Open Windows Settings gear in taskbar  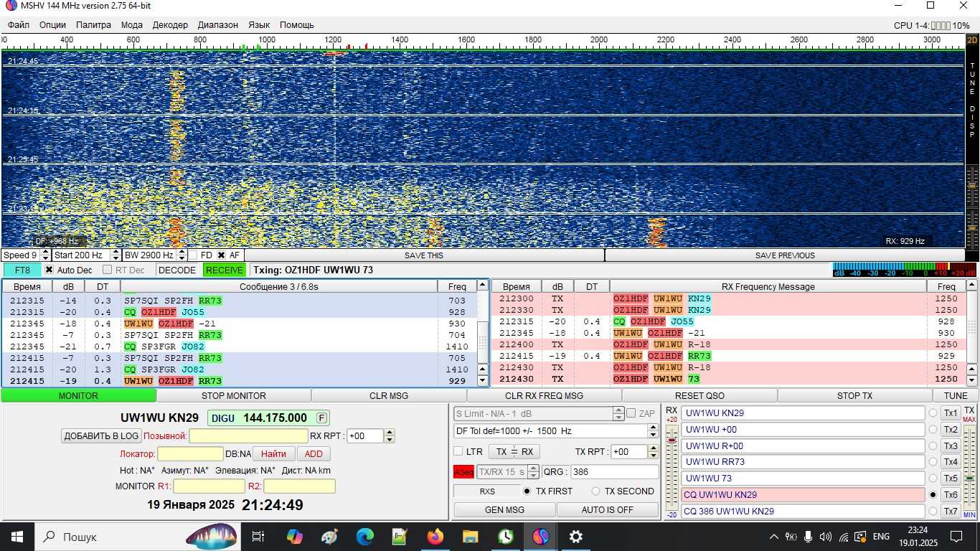click(x=576, y=537)
